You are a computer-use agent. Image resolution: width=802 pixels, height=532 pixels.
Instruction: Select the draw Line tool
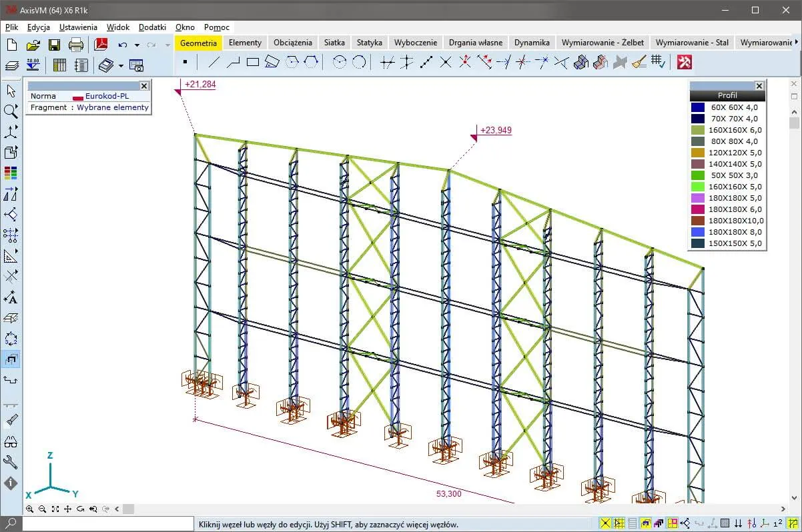point(214,63)
